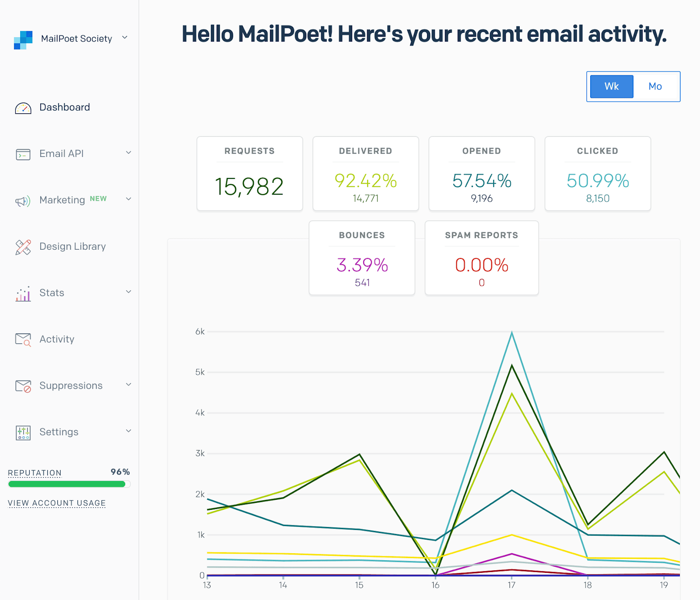Screen dimensions: 700x600
Task: Click the Design Library pencil-ruler icon
Action: [23, 247]
